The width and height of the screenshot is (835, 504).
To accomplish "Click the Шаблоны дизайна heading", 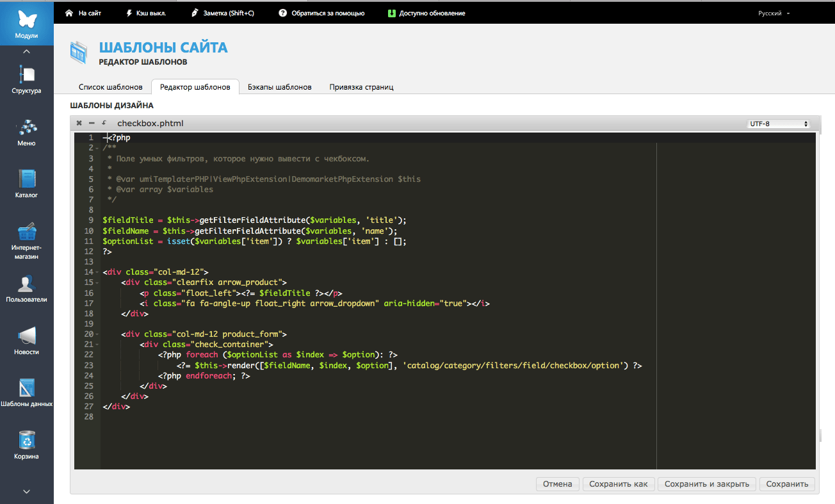I will point(111,105).
